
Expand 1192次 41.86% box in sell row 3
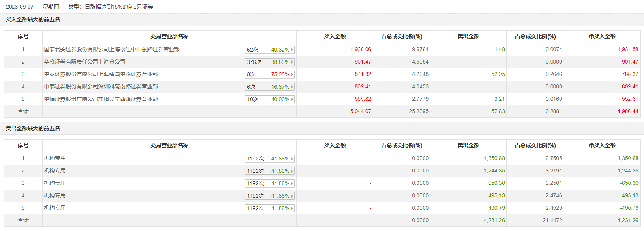pos(270,183)
